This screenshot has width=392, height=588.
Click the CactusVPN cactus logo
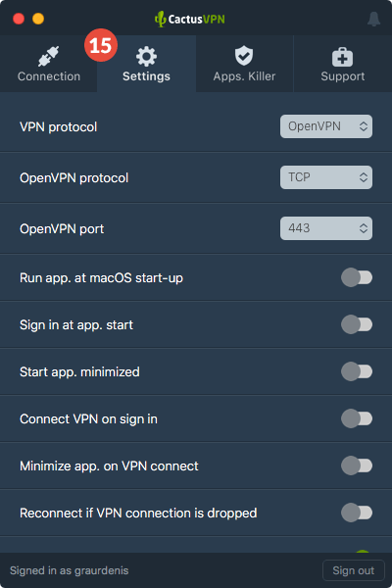point(161,19)
